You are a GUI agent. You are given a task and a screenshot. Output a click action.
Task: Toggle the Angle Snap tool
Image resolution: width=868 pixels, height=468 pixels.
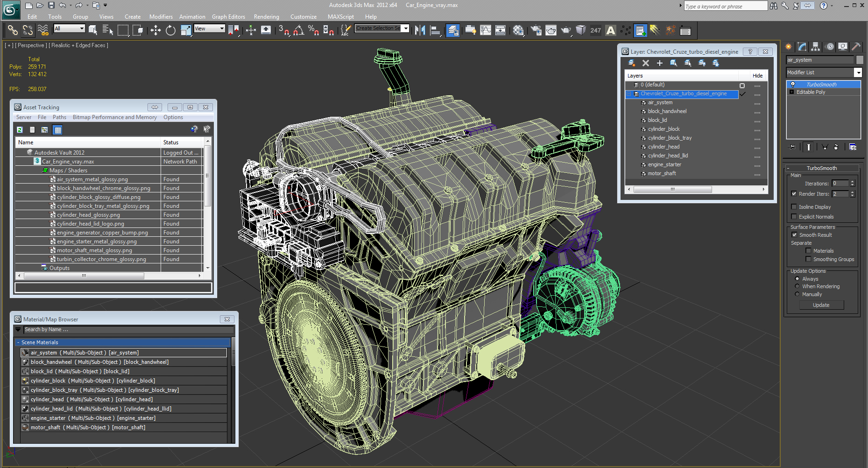pos(298,30)
